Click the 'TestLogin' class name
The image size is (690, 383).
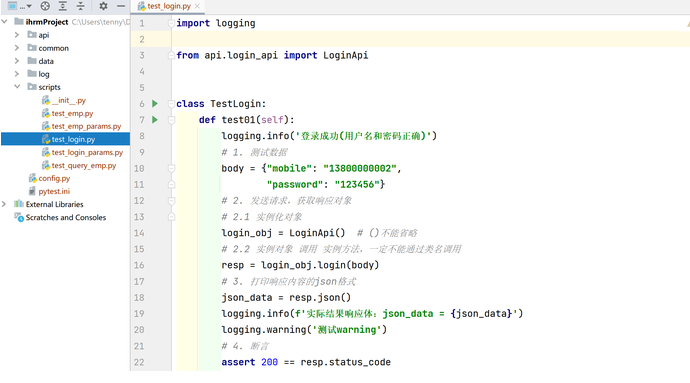tap(235, 104)
